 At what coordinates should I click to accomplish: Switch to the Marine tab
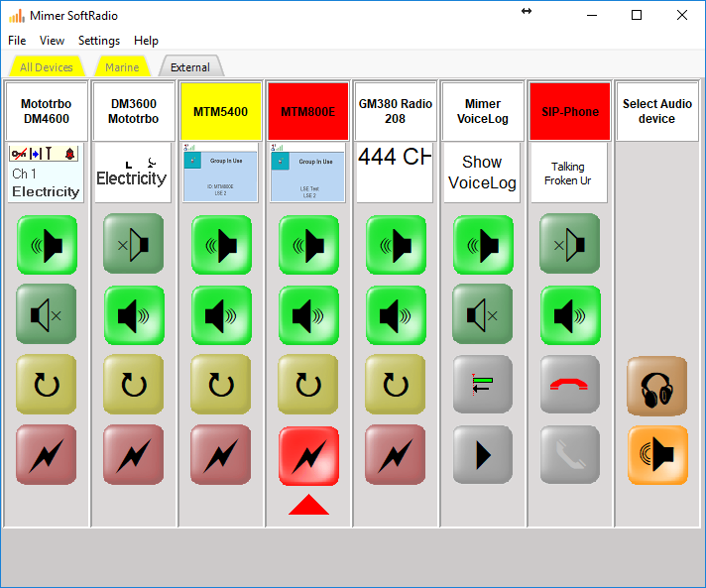tap(122, 67)
